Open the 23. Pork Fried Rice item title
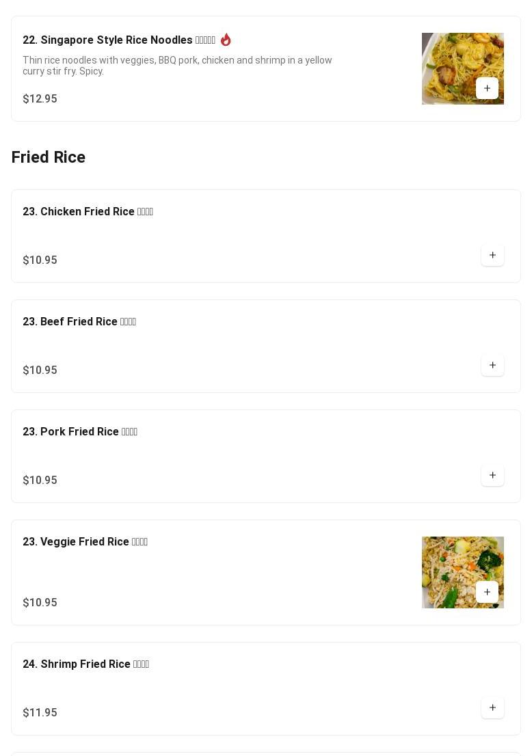Screen dimensions: 532x756 (x=80, y=432)
